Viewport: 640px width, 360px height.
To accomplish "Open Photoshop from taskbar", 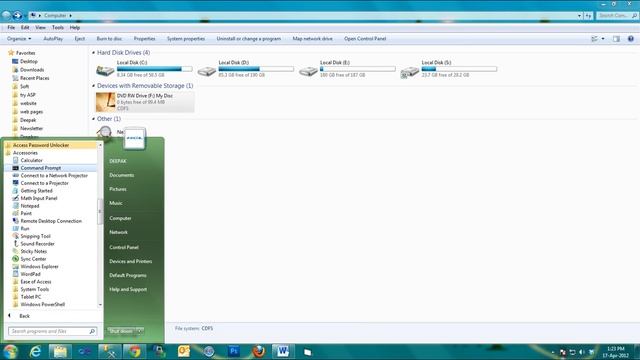I will click(234, 351).
